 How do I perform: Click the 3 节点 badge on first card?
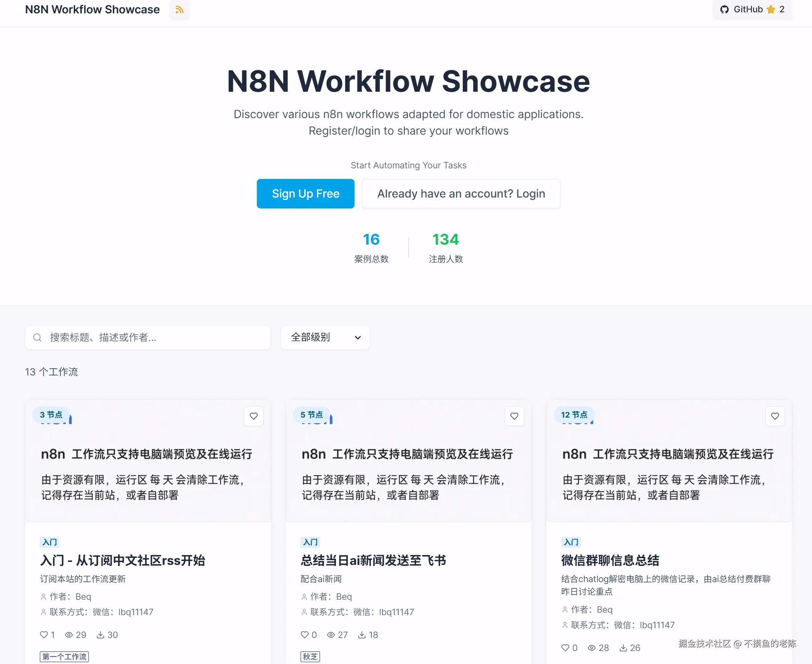click(x=51, y=415)
